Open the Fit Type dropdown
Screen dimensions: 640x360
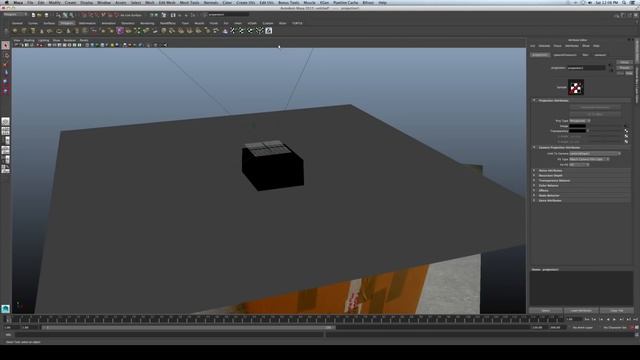589,159
